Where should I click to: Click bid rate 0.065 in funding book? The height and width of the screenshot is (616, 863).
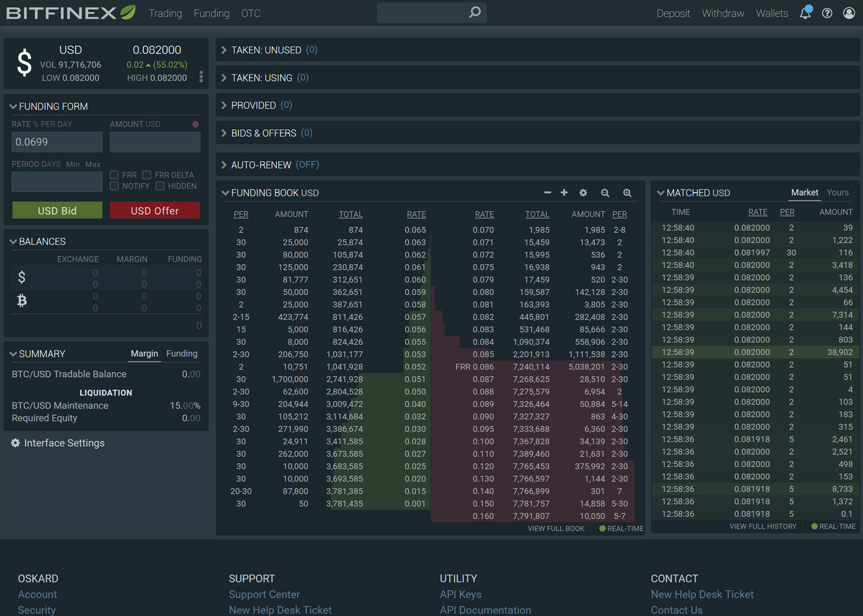pyautogui.click(x=415, y=230)
